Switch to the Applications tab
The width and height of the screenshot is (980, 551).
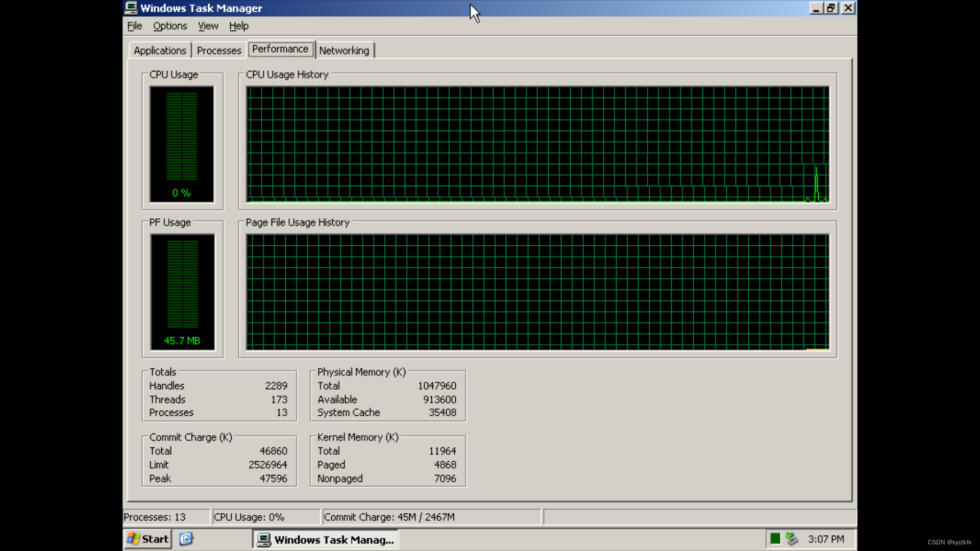tap(160, 51)
